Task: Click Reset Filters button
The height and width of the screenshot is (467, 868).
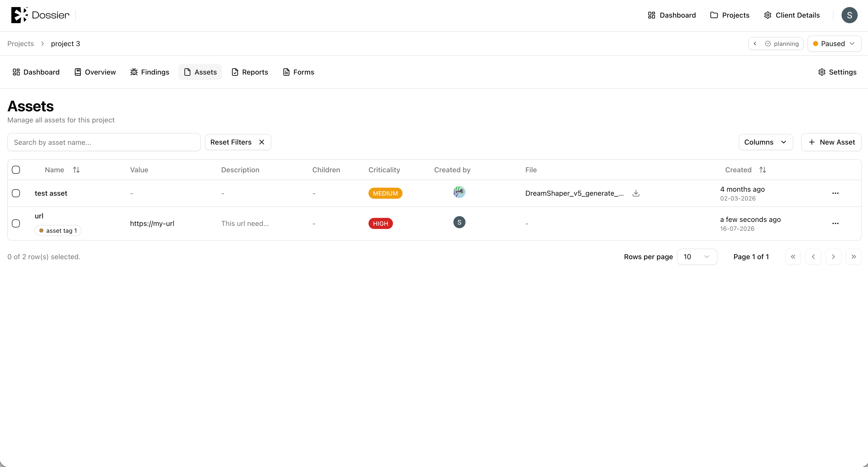Action: coord(238,142)
